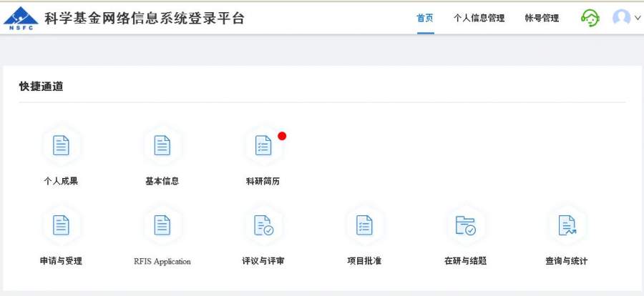Screen dimensions: 644x296
Task: Open the 基本信息 document icon
Action: tap(162, 146)
